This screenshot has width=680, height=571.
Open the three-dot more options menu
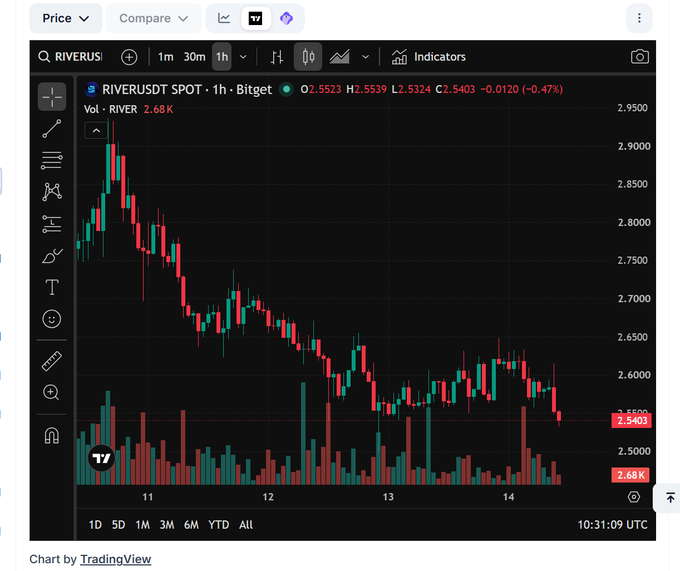point(639,18)
